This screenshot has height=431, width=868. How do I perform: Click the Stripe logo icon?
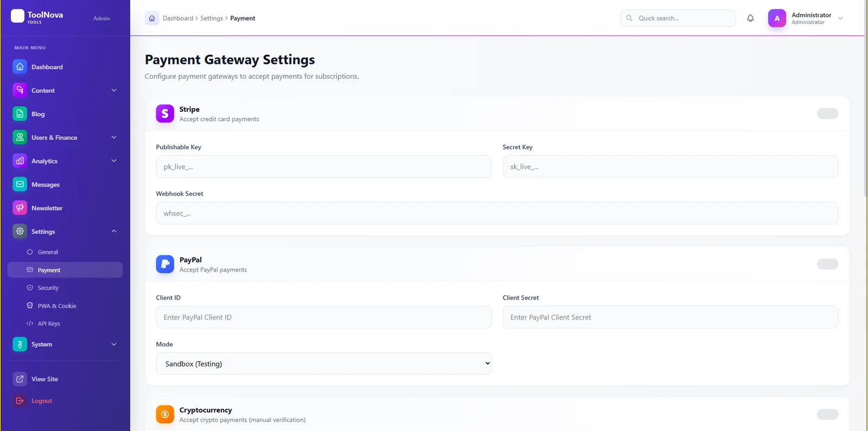pos(165,113)
